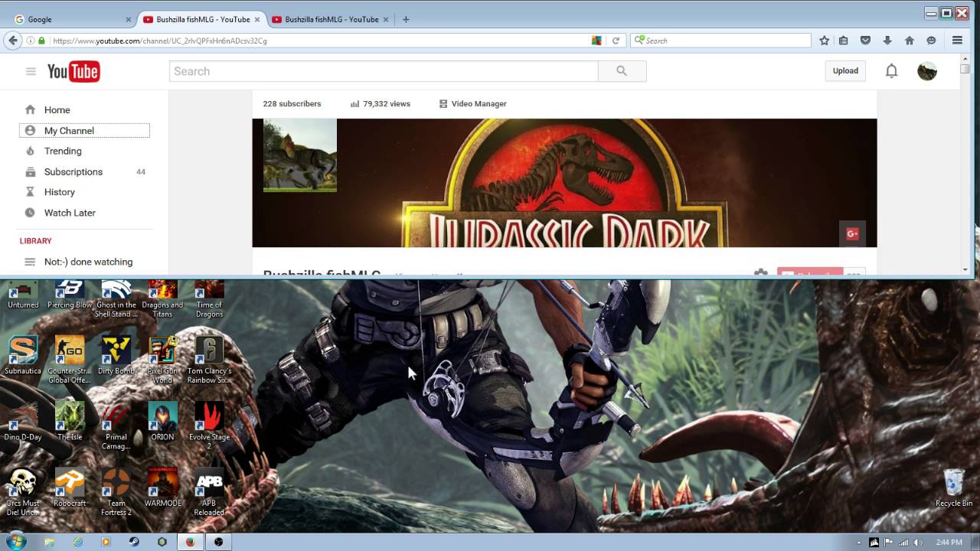Reload the page with the refresh icon
The height and width of the screenshot is (551, 980).
616,41
